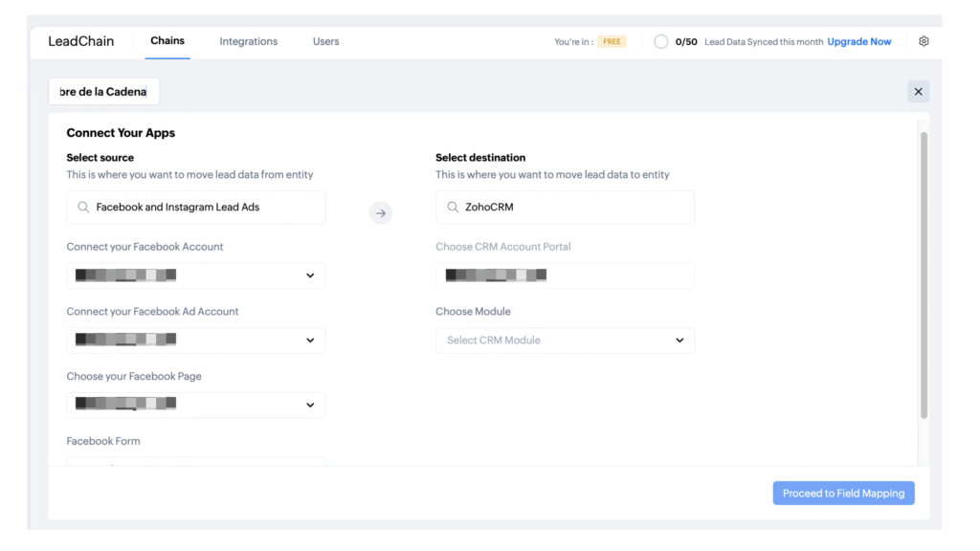Image resolution: width=980 pixels, height=551 pixels.
Task: Click the Lead Data Synced this month text
Action: point(764,42)
